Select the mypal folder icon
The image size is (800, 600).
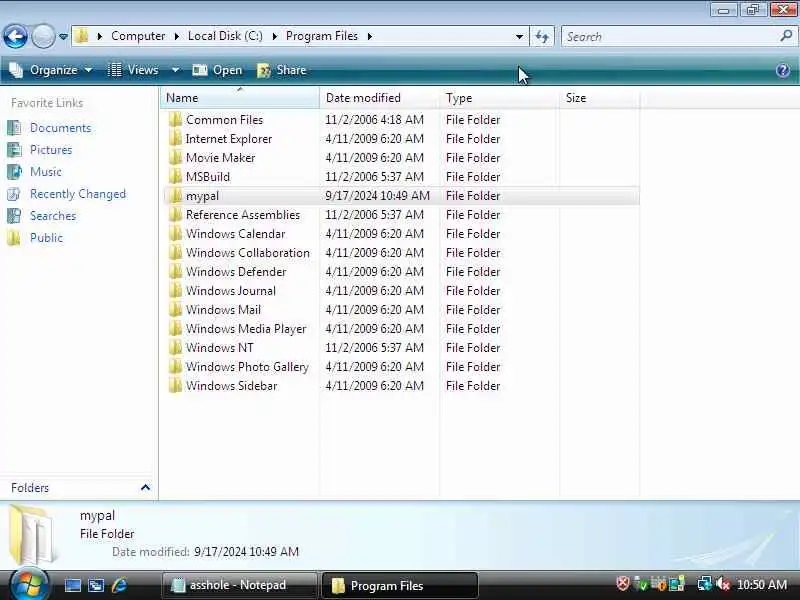pos(175,195)
